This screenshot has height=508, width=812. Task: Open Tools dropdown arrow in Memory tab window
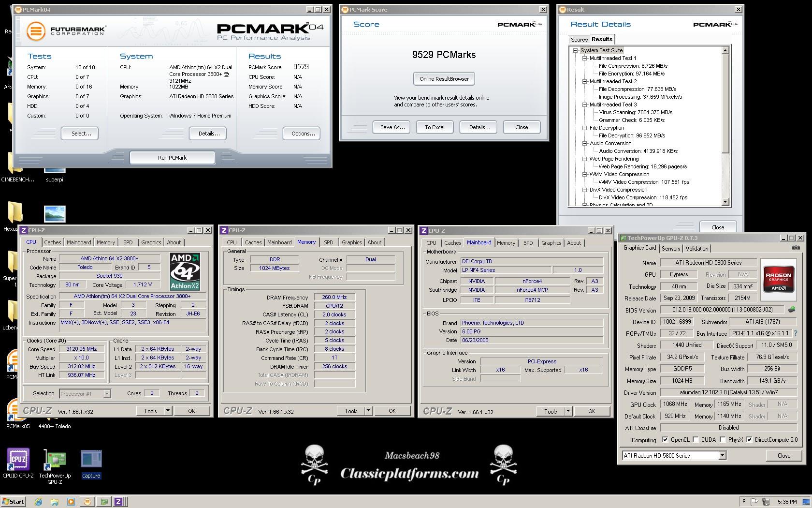click(368, 411)
